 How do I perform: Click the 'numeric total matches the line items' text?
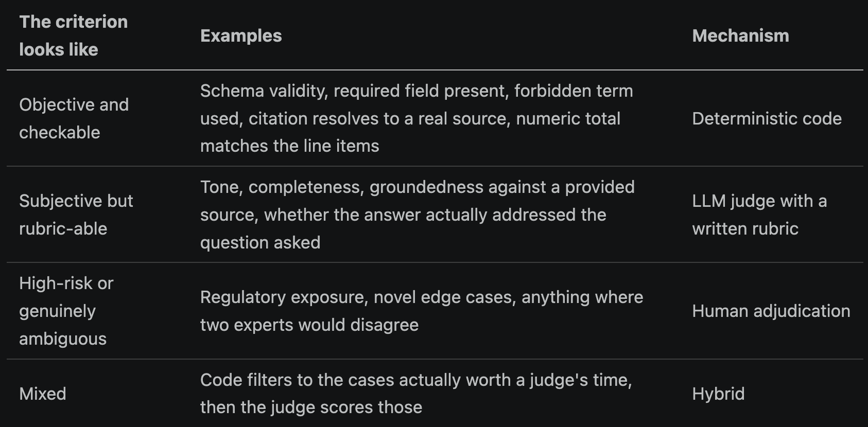(410, 132)
